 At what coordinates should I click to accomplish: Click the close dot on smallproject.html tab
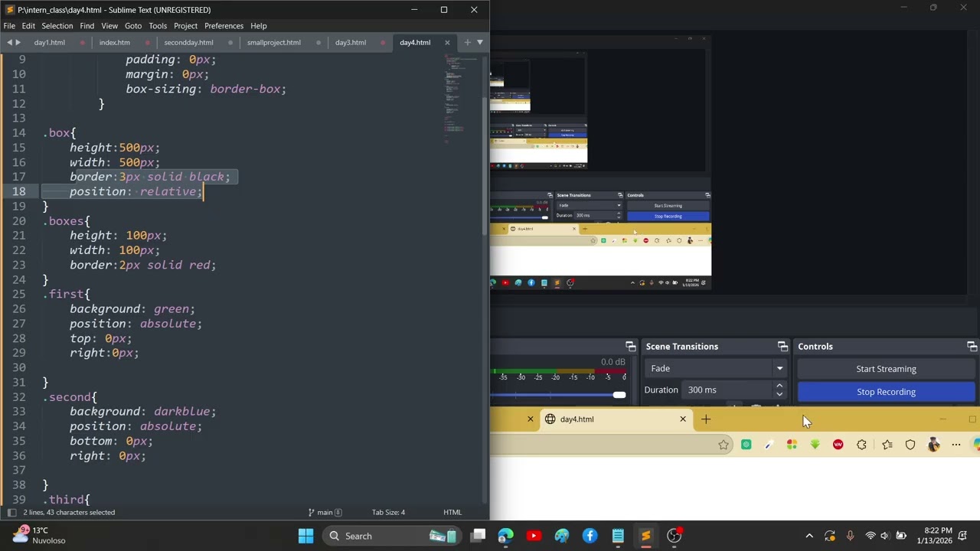[318, 42]
